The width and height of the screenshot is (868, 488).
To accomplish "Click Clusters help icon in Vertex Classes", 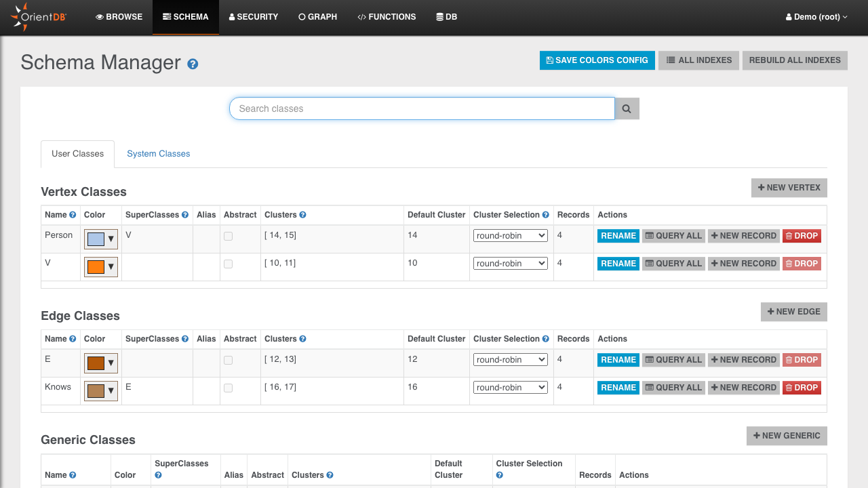I will pos(302,215).
